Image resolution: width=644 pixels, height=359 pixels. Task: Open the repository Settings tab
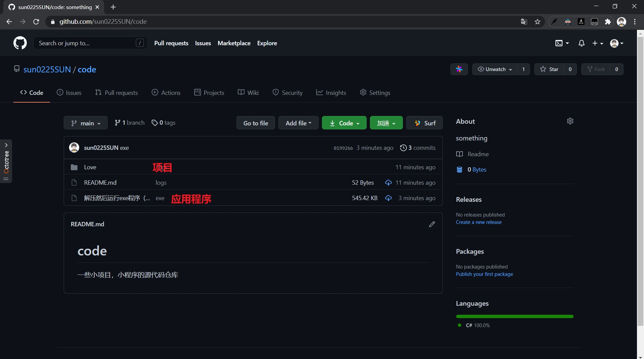point(375,93)
